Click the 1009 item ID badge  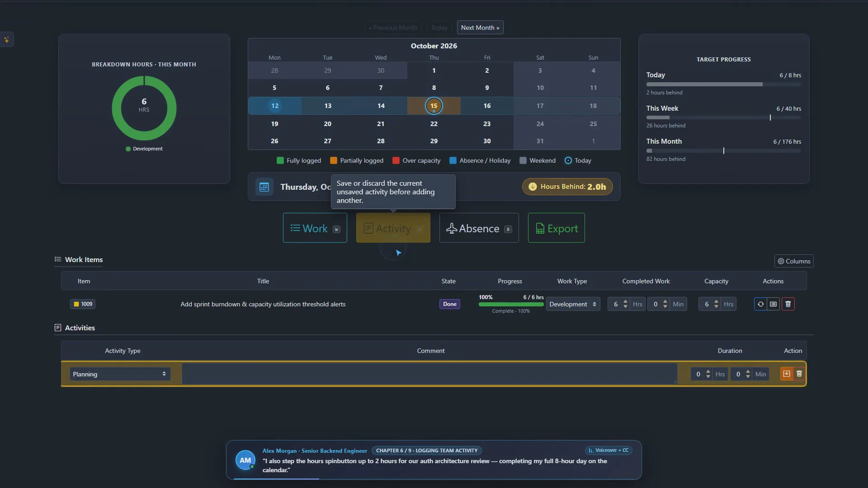[x=83, y=304]
